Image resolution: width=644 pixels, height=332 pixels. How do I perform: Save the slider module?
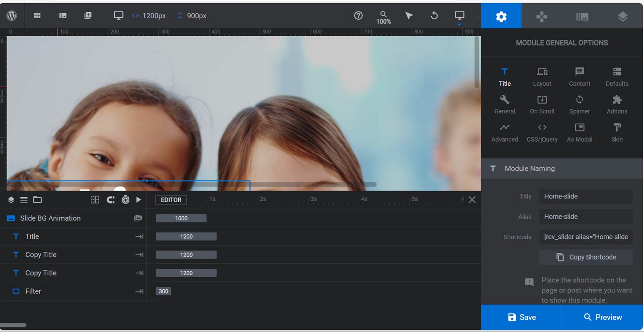point(521,317)
